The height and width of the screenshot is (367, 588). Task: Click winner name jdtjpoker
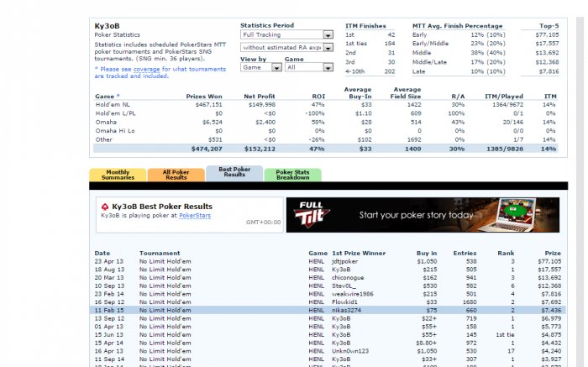click(345, 261)
